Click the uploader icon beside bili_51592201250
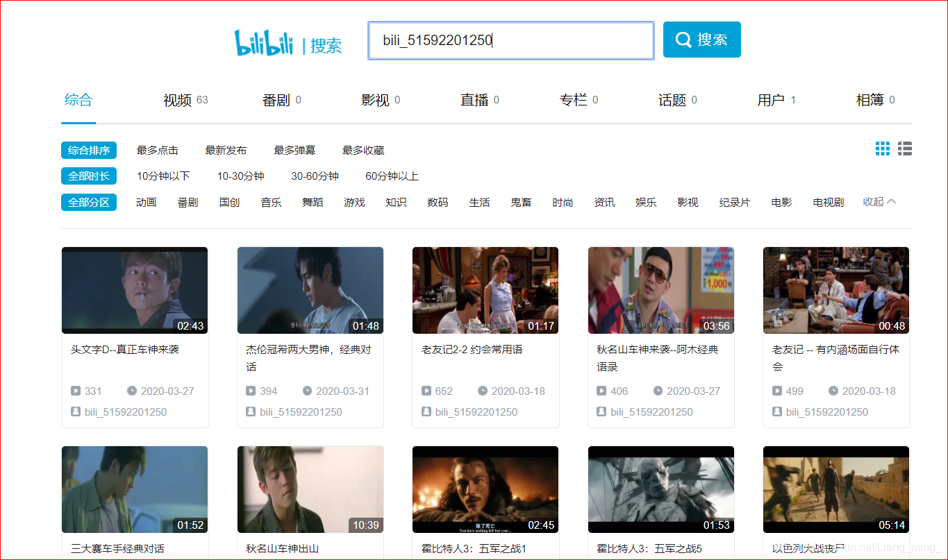948x560 pixels. [x=76, y=411]
